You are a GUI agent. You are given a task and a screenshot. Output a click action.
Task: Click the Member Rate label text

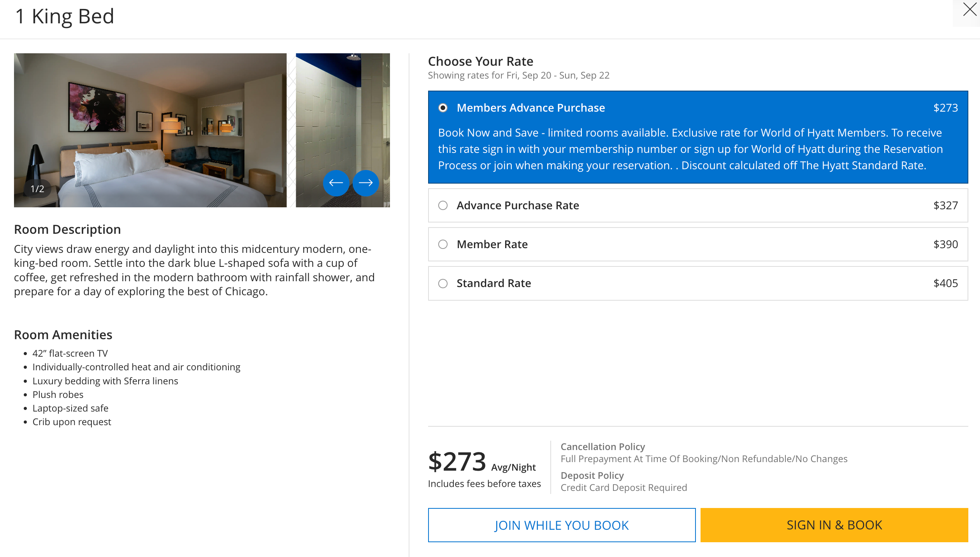[x=492, y=244]
